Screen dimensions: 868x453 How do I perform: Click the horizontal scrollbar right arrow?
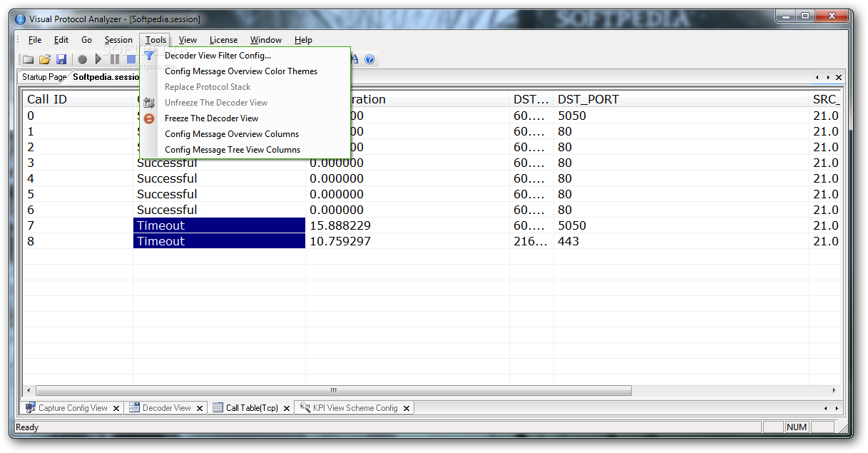835,391
